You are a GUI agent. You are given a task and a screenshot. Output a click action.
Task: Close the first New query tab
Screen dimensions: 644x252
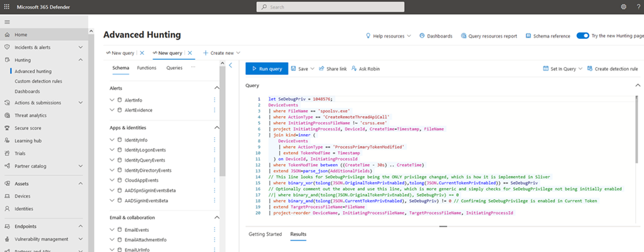pos(142,53)
